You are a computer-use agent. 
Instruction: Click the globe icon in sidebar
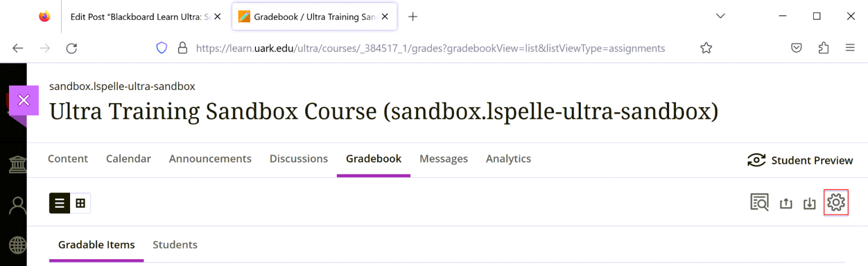click(17, 246)
